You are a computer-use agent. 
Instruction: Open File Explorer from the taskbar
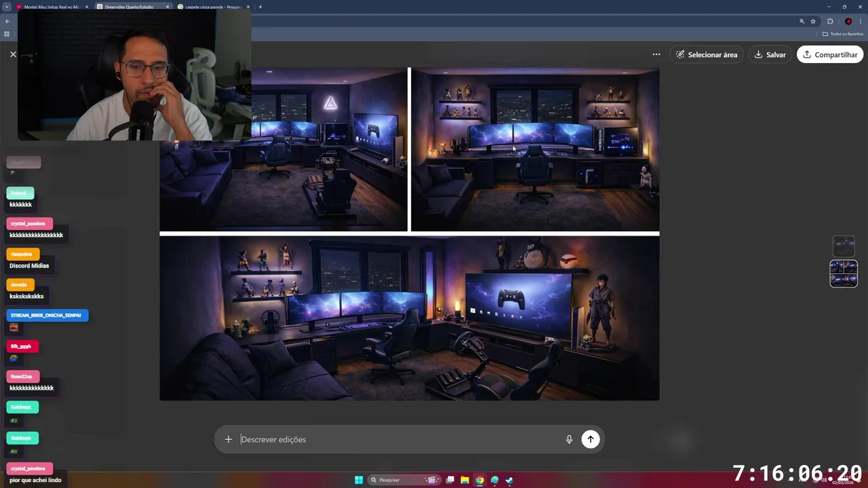pyautogui.click(x=465, y=480)
